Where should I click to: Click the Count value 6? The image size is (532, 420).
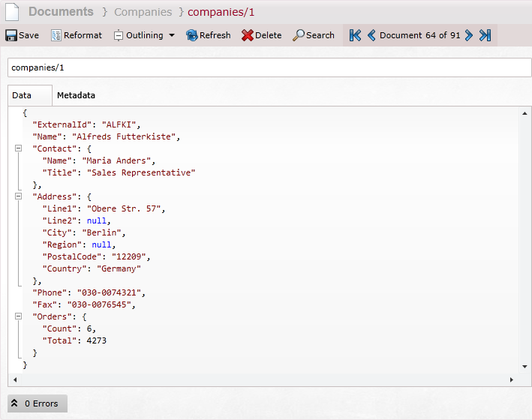[89, 328]
